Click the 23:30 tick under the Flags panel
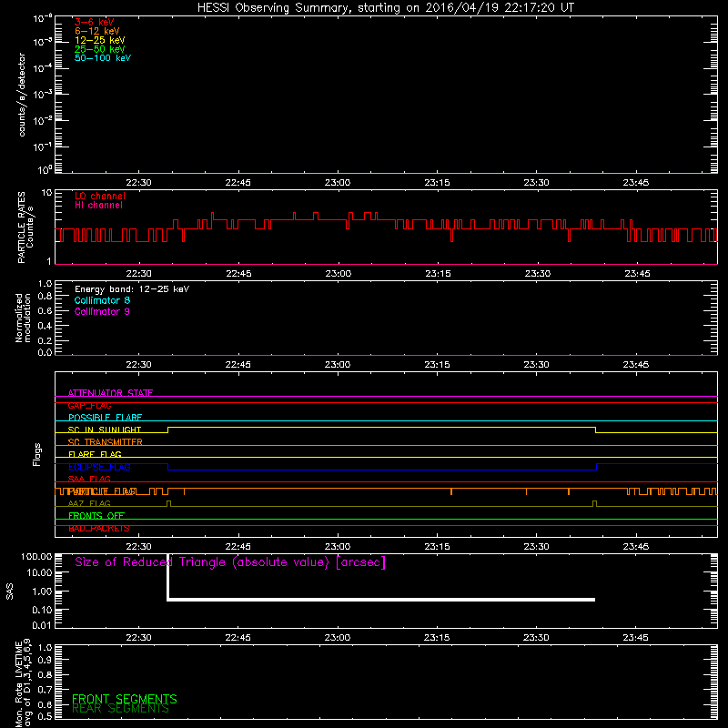 (x=536, y=547)
